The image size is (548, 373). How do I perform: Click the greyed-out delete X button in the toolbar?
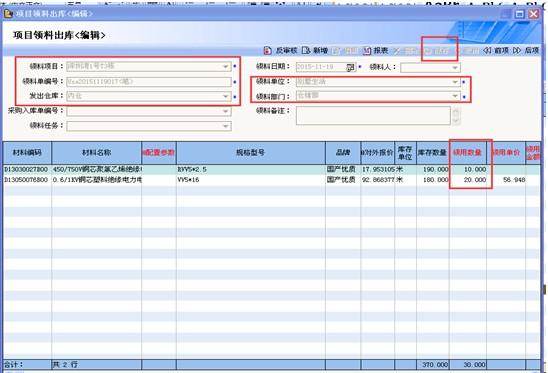coord(406,51)
